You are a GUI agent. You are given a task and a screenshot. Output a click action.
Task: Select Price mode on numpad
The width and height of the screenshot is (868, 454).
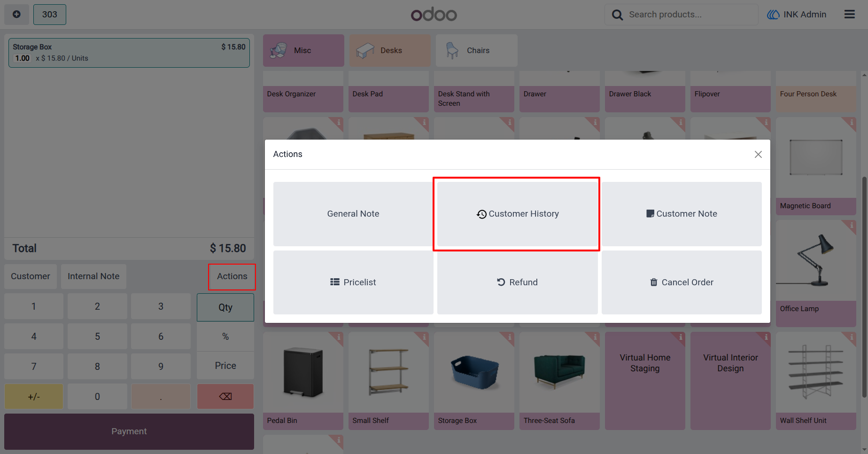coord(225,366)
